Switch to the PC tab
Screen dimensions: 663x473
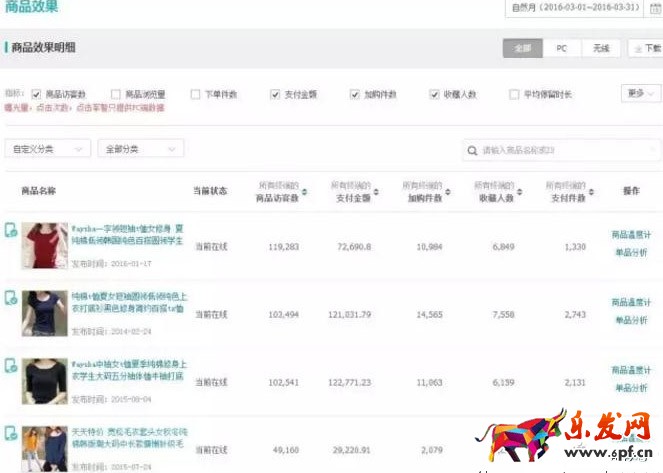[x=561, y=48]
